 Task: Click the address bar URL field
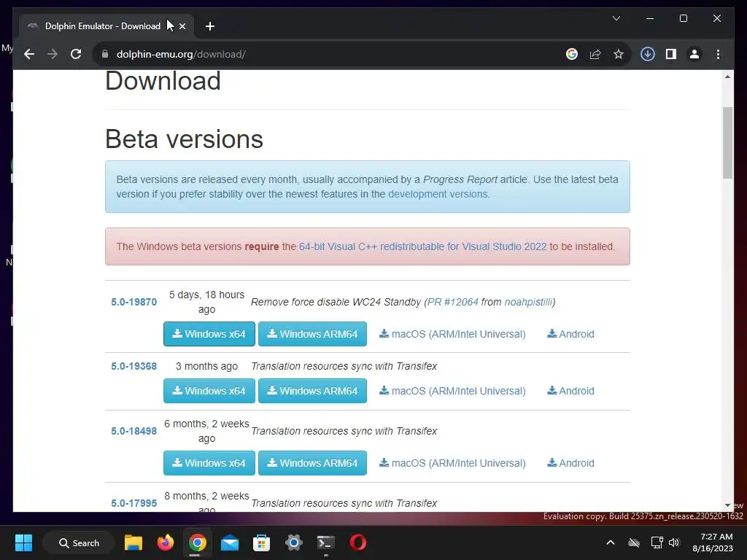click(x=333, y=54)
